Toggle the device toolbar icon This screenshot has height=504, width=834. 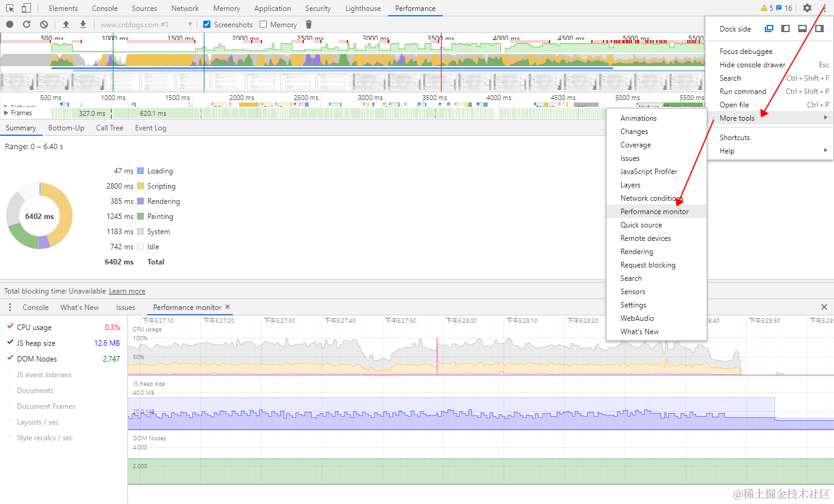pyautogui.click(x=26, y=8)
